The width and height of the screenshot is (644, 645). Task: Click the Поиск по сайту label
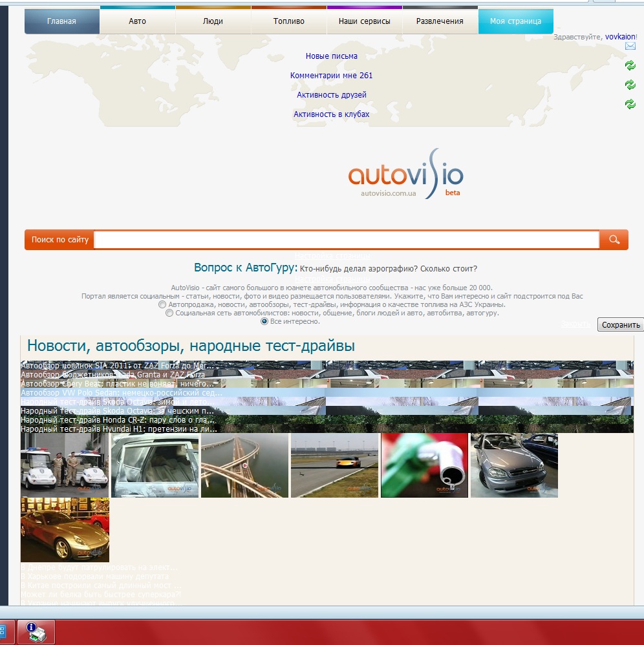(60, 239)
